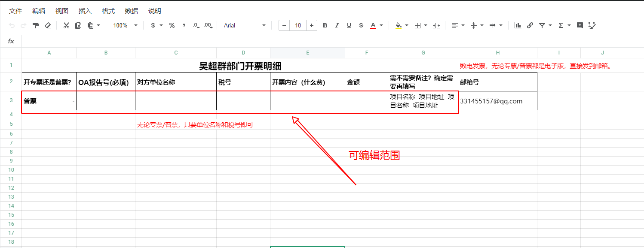Click the fill color paint bucket

click(x=398, y=25)
